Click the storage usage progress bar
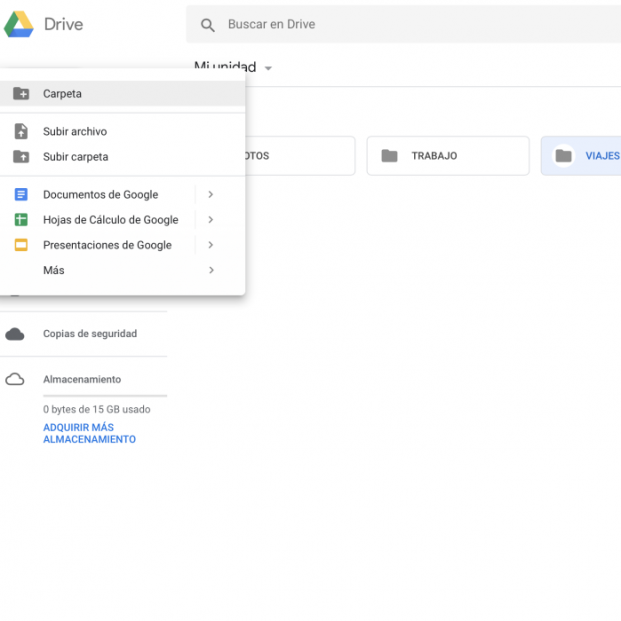Screen dimensions: 621x621 [x=104, y=396]
